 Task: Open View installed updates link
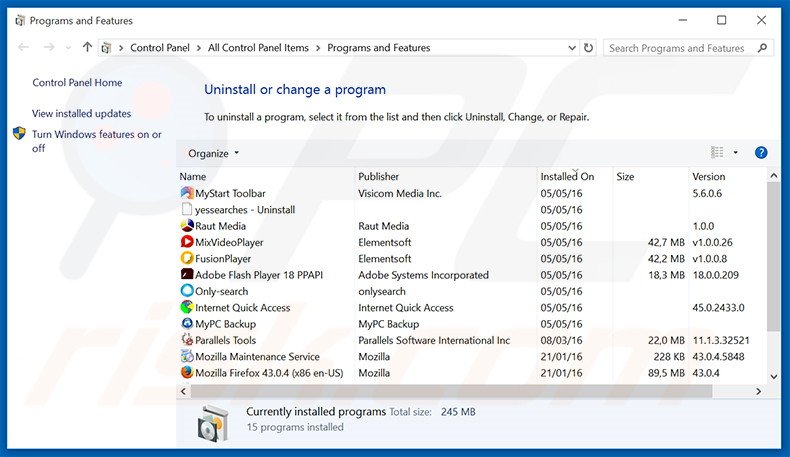coord(82,113)
